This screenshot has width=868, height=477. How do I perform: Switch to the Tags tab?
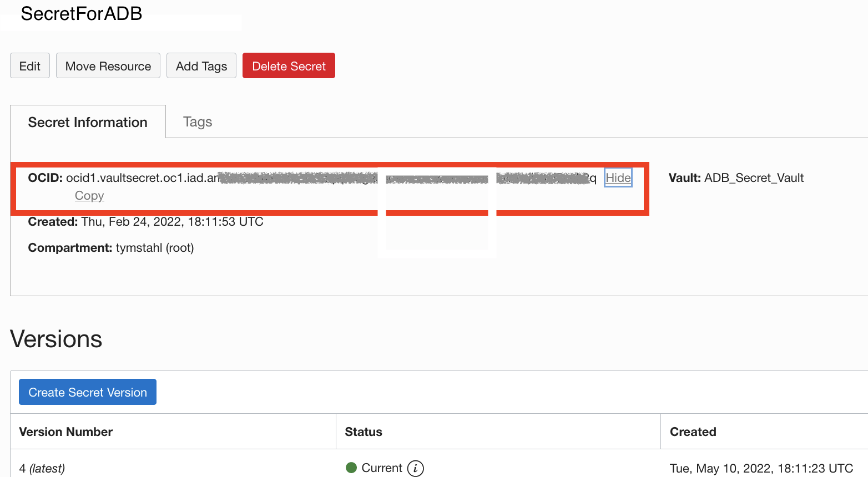[x=198, y=122]
